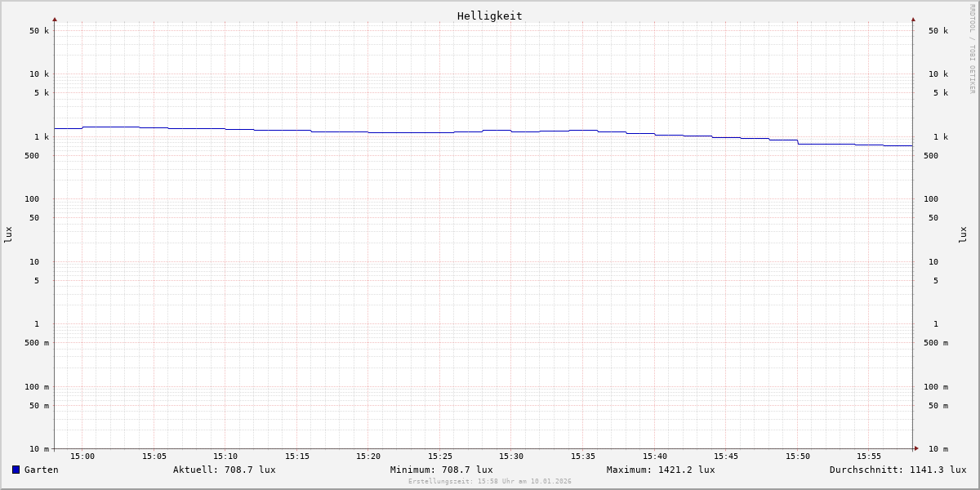Screen dimensions: 980x490
Task: Select the 15:55 time axis label
Action: click(869, 457)
